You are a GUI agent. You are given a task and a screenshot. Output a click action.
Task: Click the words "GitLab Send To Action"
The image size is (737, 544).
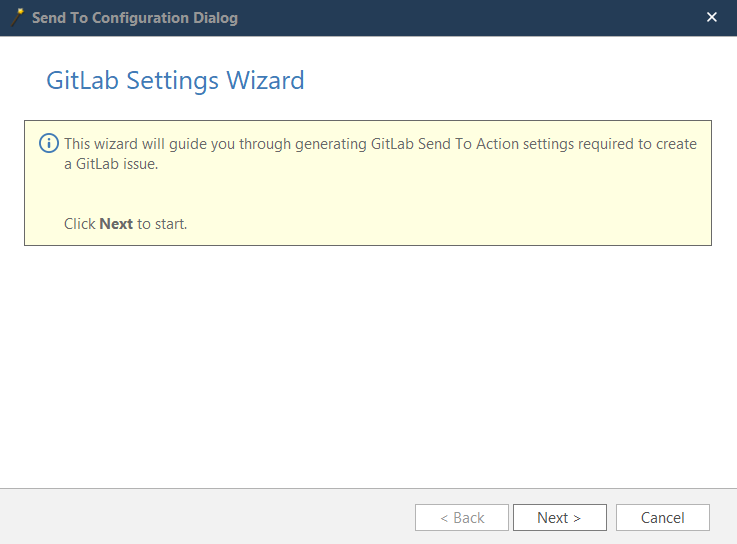point(446,144)
